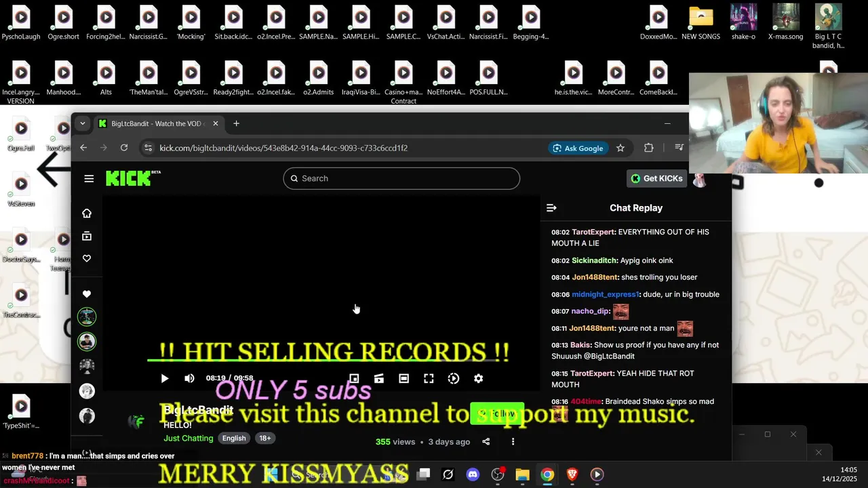Screen dimensions: 868x488
Task: Open the Browse icon in Kick sidebar
Action: pyautogui.click(x=87, y=236)
